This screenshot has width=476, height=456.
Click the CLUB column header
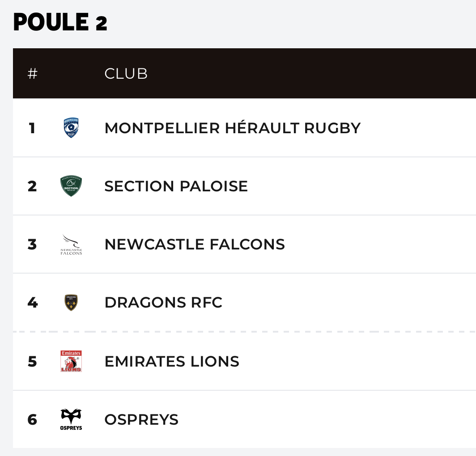pos(126,74)
